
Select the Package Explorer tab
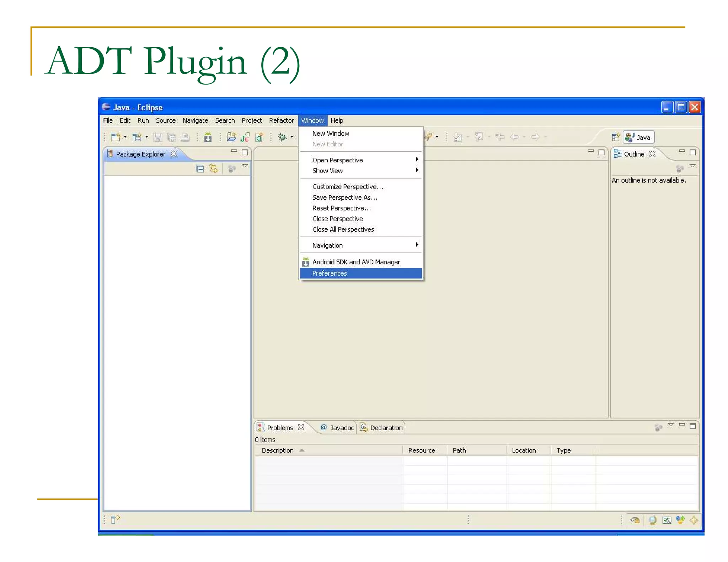tap(140, 154)
